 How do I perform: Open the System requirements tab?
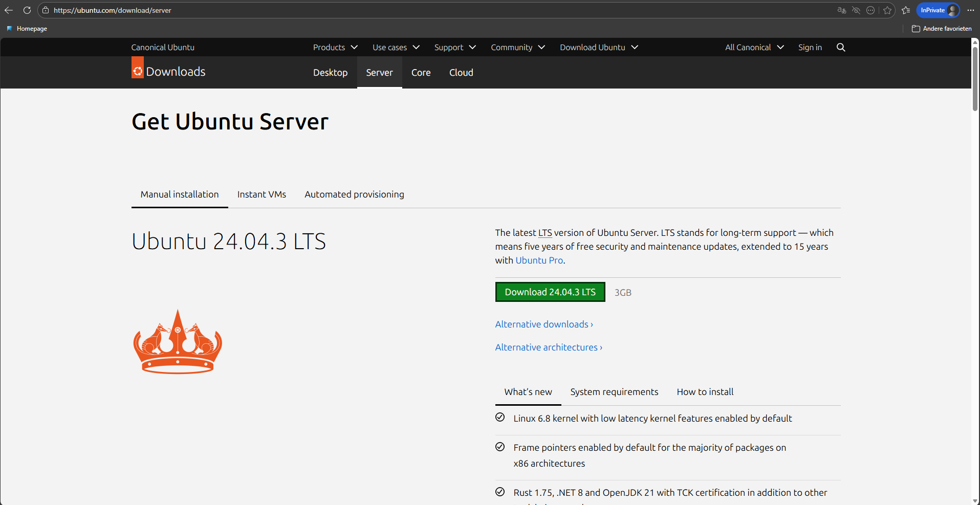[614, 391]
